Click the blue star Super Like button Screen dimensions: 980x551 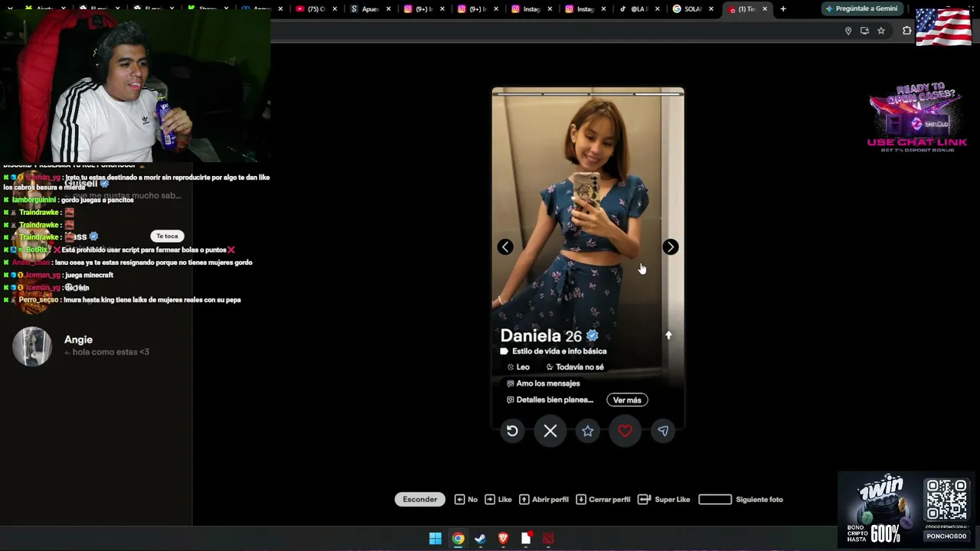click(587, 431)
